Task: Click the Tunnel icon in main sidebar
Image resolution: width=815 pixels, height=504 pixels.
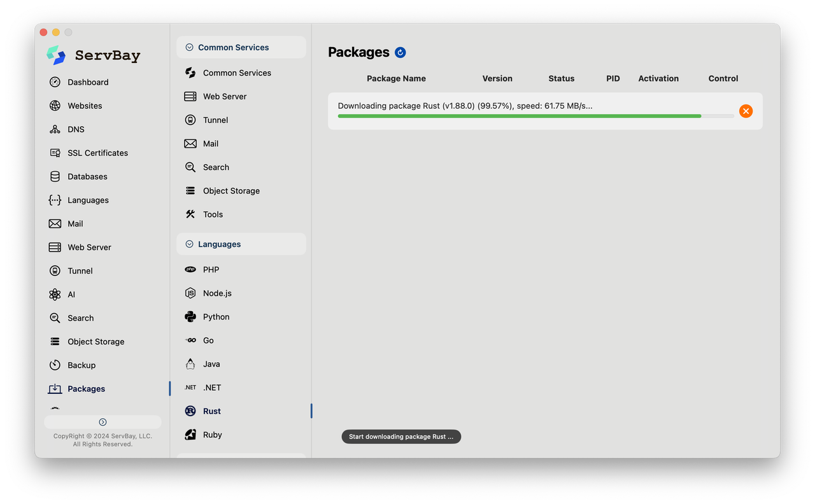Action: (55, 270)
